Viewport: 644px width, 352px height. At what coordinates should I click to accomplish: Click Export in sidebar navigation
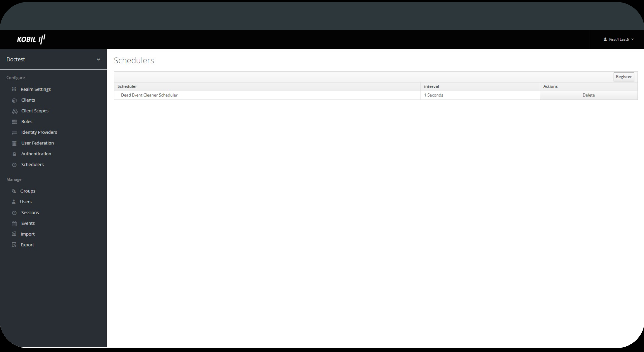[x=27, y=245]
